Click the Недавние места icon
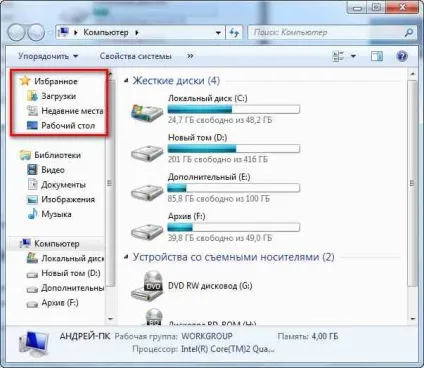 click(x=32, y=111)
